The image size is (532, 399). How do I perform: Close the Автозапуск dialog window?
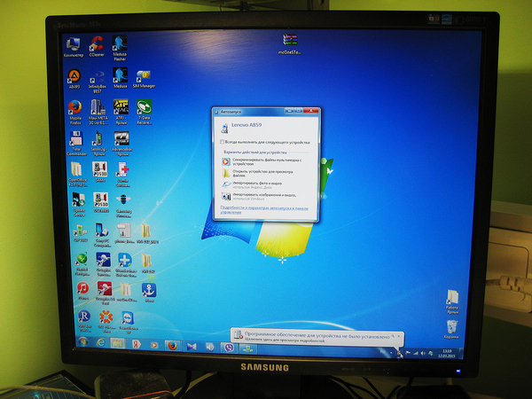[311, 111]
